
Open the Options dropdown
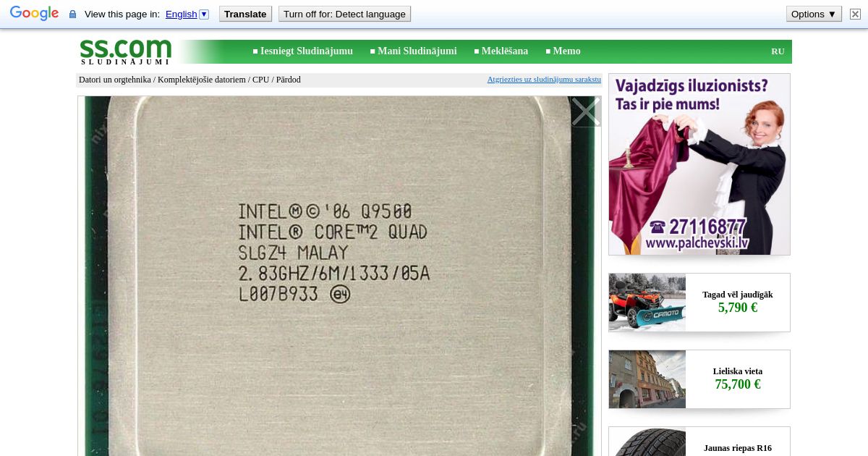click(x=814, y=14)
